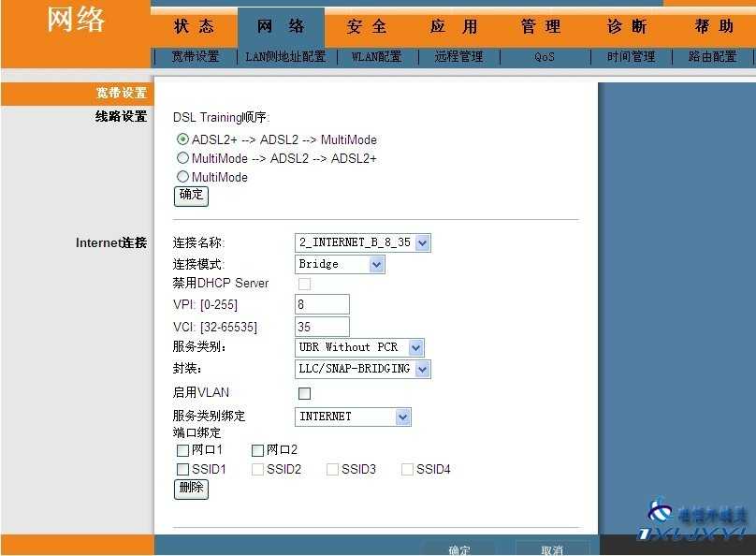Image resolution: width=756 pixels, height=556 pixels.
Task: Expand the 连接名称 dropdown
Action: click(x=363, y=242)
